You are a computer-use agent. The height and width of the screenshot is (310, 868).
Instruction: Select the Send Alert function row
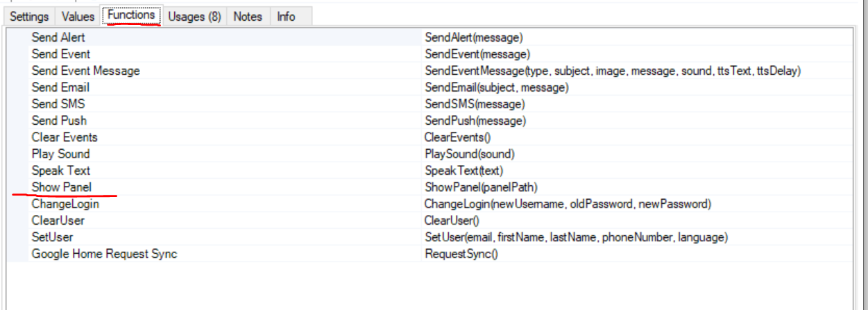pos(58,37)
